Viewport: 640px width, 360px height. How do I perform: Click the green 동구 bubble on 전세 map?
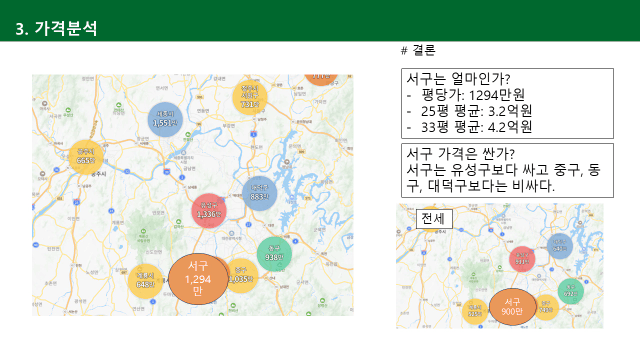point(571,291)
